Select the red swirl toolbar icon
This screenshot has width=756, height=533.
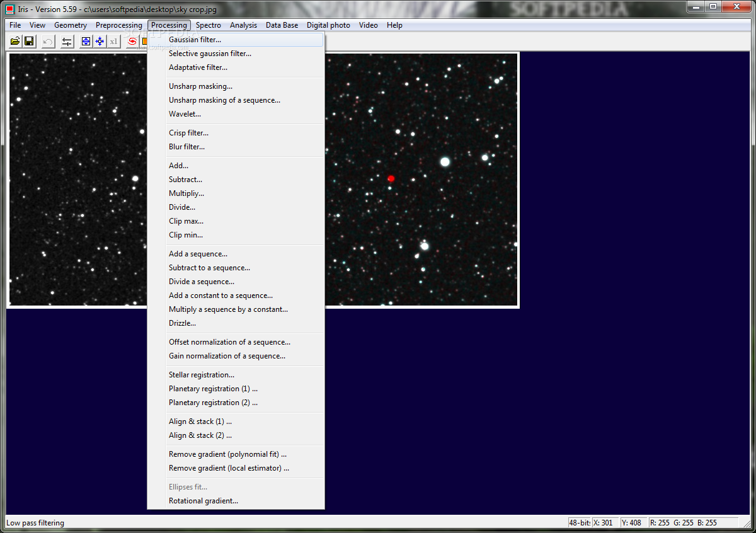pyautogui.click(x=132, y=42)
